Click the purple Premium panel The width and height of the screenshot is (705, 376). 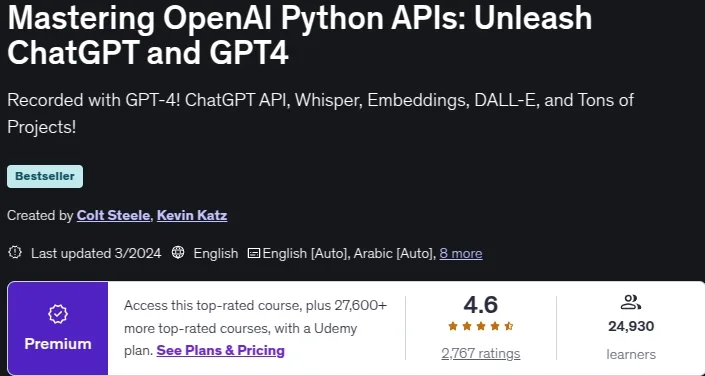click(x=58, y=328)
